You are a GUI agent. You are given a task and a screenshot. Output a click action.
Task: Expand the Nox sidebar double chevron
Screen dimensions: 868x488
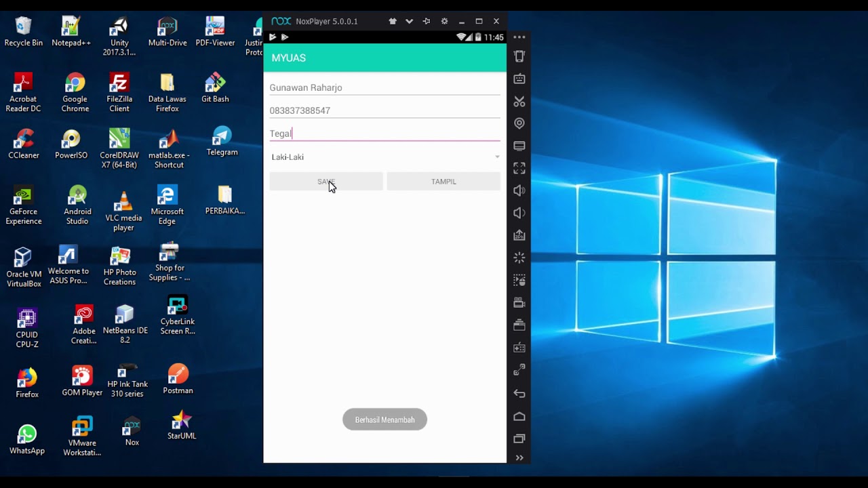click(519, 457)
